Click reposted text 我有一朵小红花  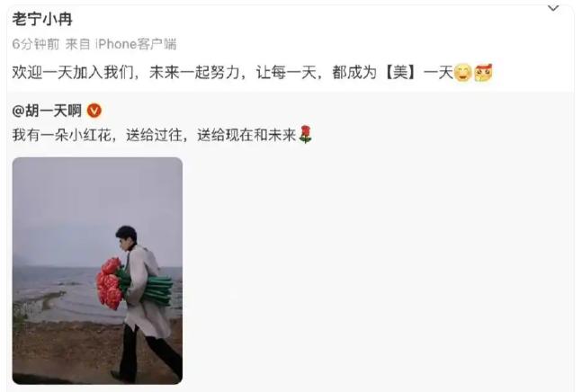(61, 135)
